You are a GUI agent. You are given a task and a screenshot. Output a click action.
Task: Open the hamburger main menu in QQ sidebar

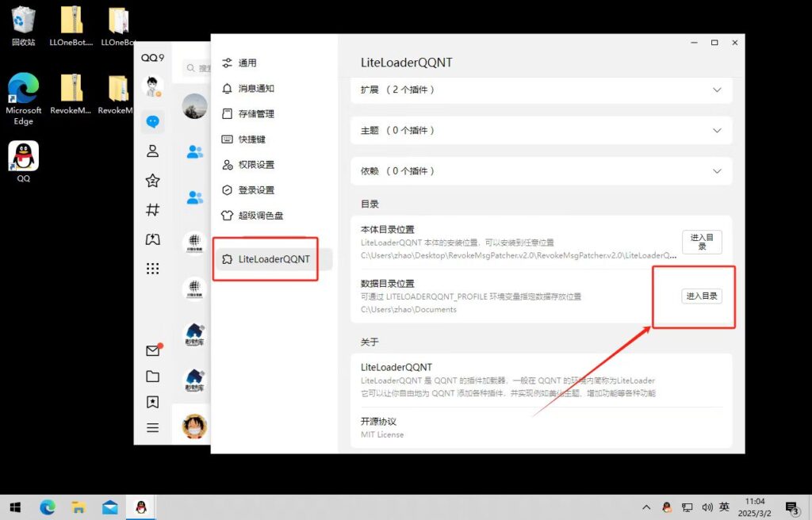click(x=151, y=427)
